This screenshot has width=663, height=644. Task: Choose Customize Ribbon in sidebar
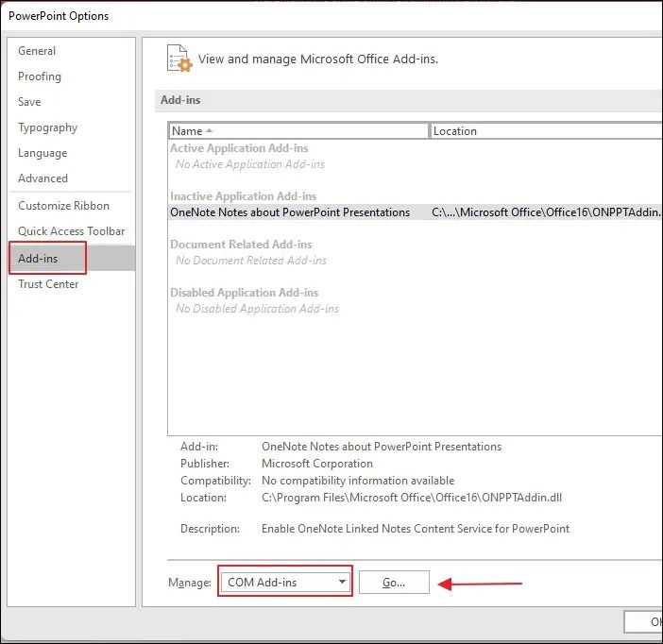63,206
